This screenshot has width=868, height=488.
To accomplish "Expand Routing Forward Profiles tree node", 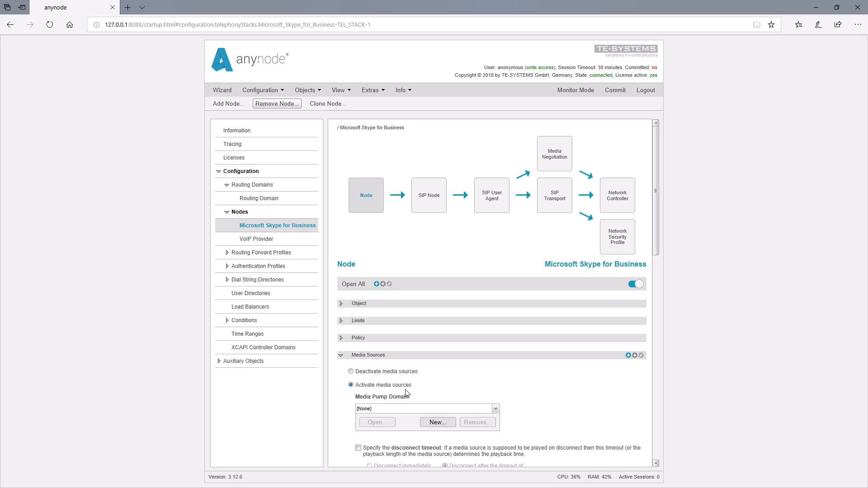I will (227, 253).
